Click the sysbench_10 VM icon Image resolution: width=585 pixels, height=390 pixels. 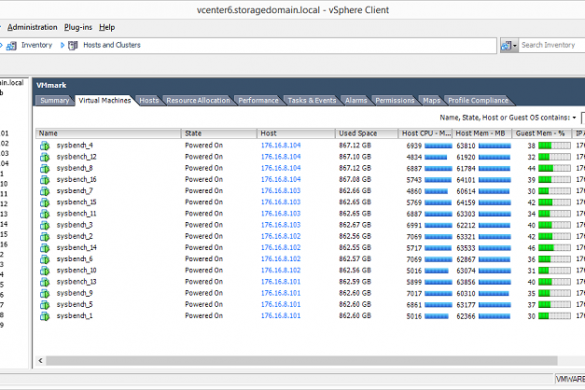[x=45, y=271]
